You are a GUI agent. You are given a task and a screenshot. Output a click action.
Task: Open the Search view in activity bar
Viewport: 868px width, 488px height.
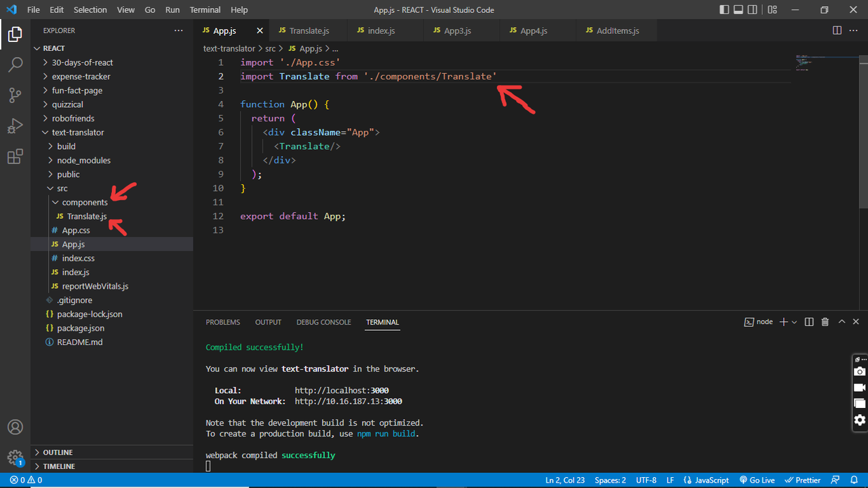point(15,65)
